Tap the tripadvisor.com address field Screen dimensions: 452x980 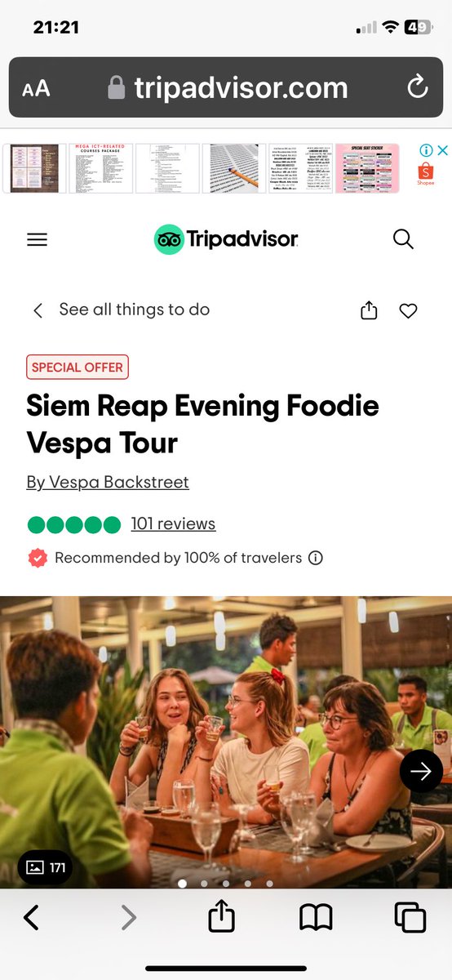[x=226, y=87]
